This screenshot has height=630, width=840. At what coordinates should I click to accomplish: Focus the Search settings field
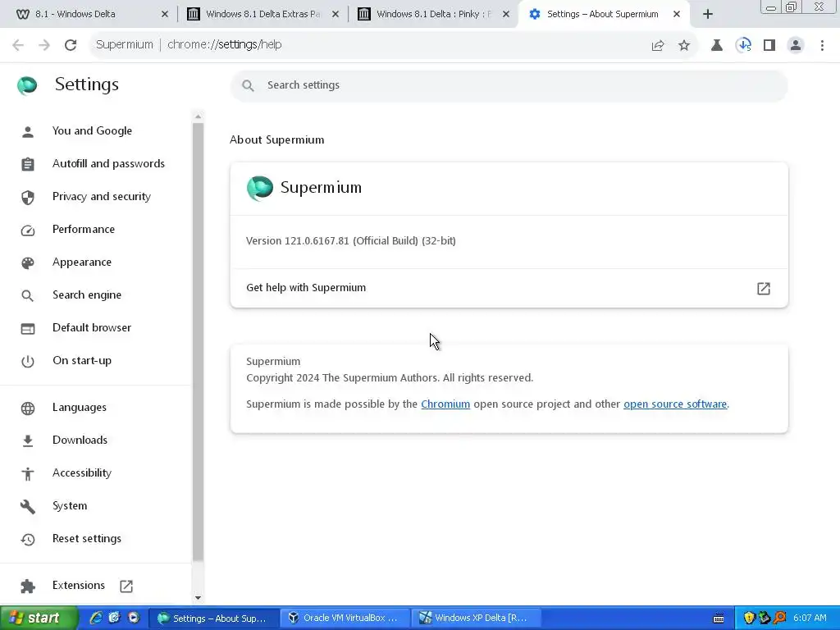(509, 85)
